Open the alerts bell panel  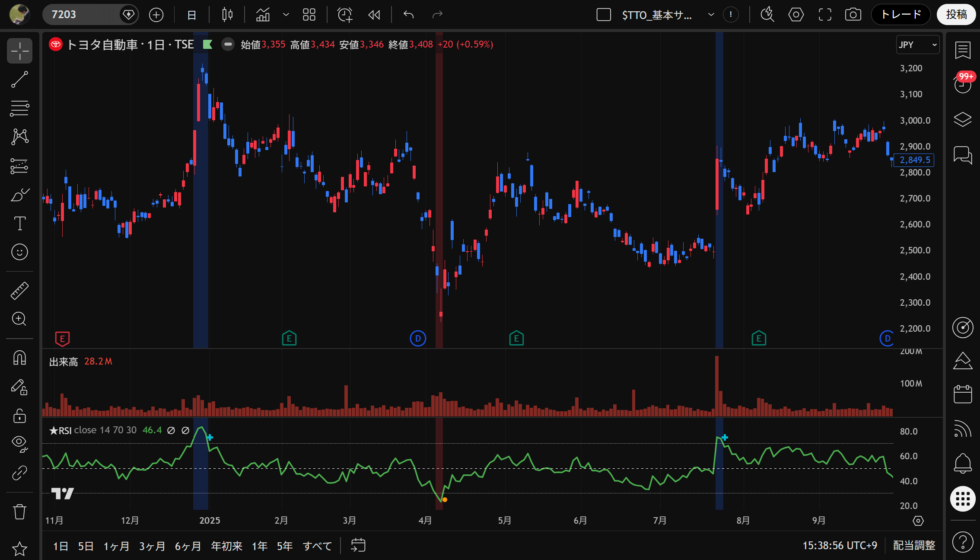[963, 463]
